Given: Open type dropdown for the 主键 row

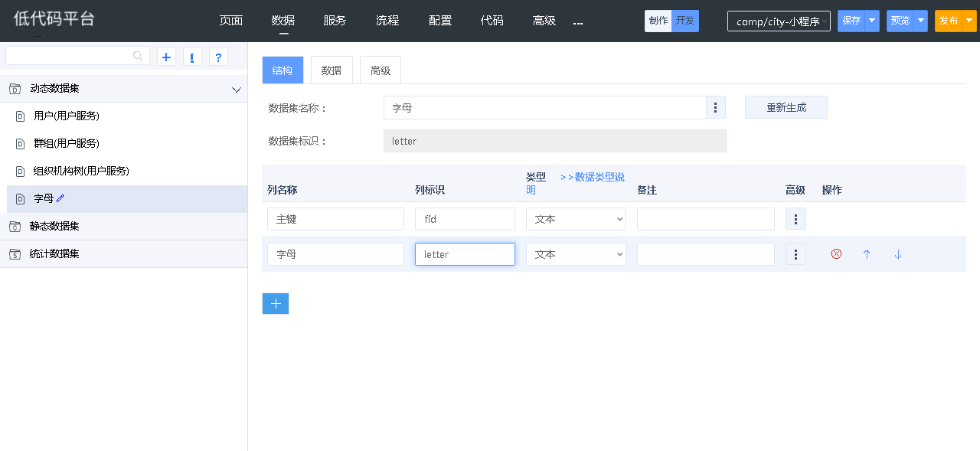Looking at the screenshot, I should tap(576, 220).
